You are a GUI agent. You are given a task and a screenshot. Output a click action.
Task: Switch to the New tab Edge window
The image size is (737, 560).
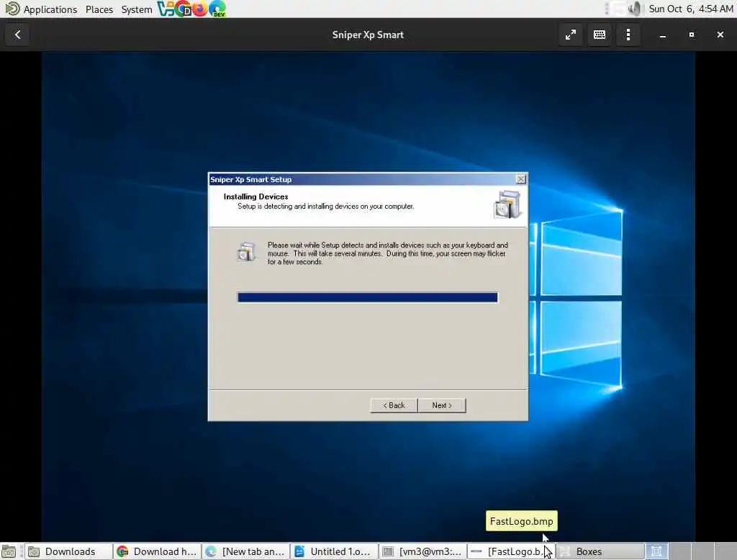(246, 551)
